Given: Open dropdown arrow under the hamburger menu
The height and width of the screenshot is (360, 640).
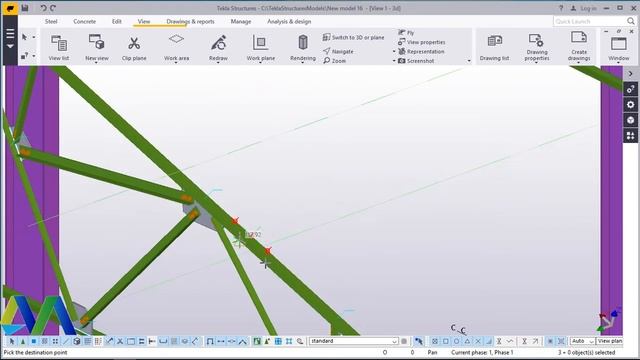Looking at the screenshot, I should tap(10, 46).
